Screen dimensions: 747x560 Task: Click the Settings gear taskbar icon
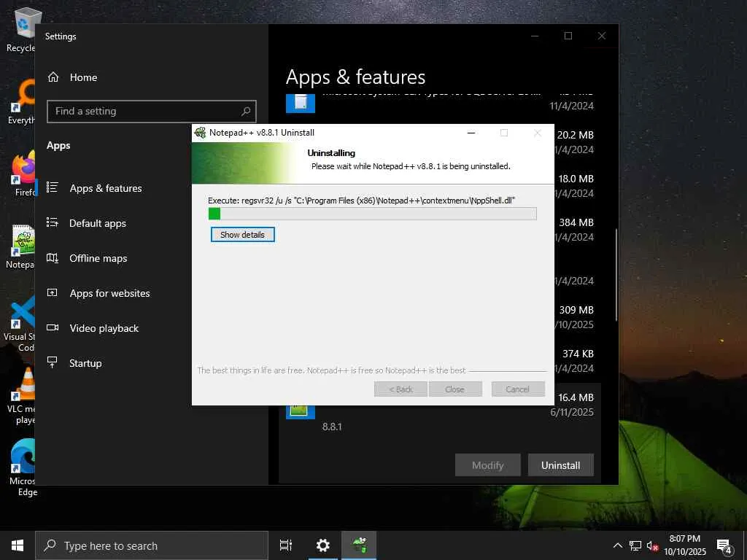[323, 545]
